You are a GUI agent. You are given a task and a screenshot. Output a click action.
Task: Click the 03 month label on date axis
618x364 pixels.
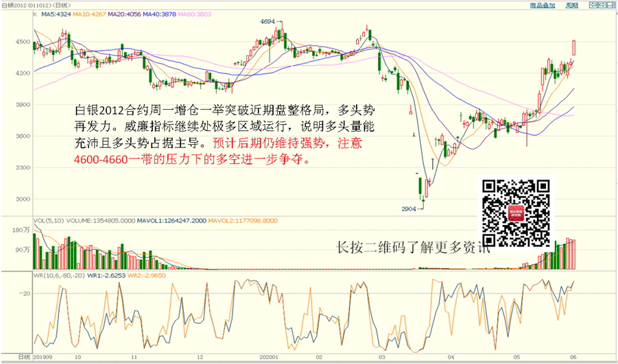[x=382, y=357]
